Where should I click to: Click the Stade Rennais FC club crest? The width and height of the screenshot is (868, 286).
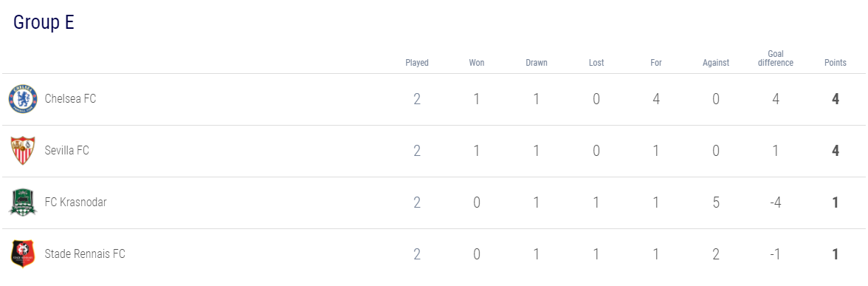point(23,254)
